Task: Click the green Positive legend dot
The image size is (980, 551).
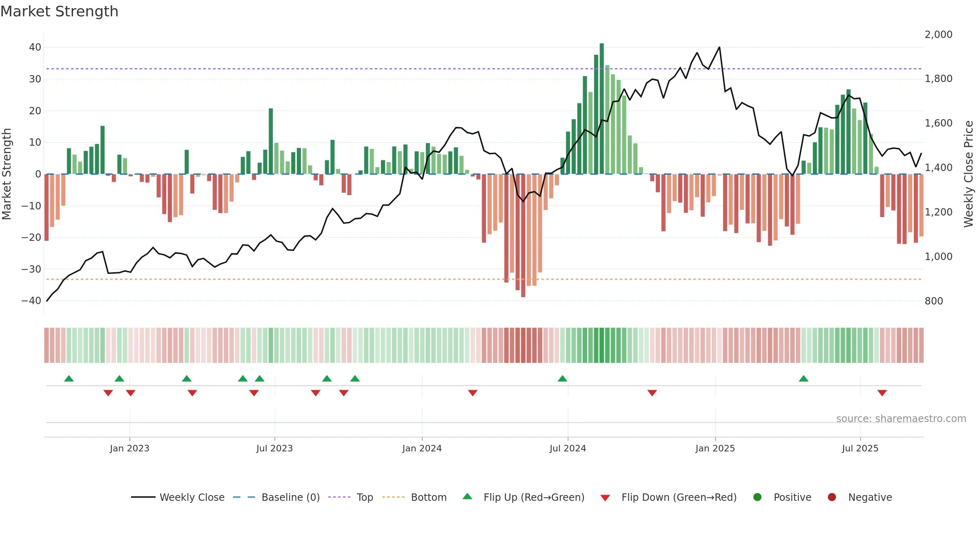Action: click(x=757, y=497)
